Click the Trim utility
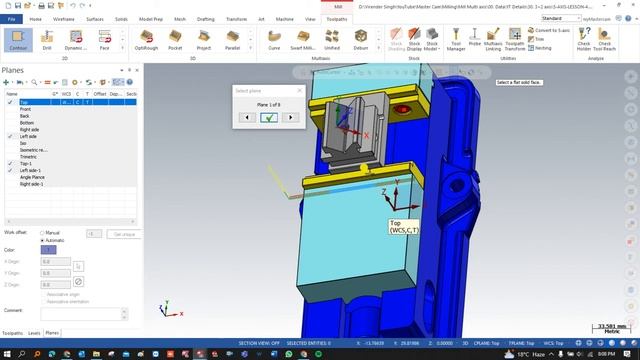Image resolution: width=640 pixels, height=360 pixels. (x=536, y=39)
